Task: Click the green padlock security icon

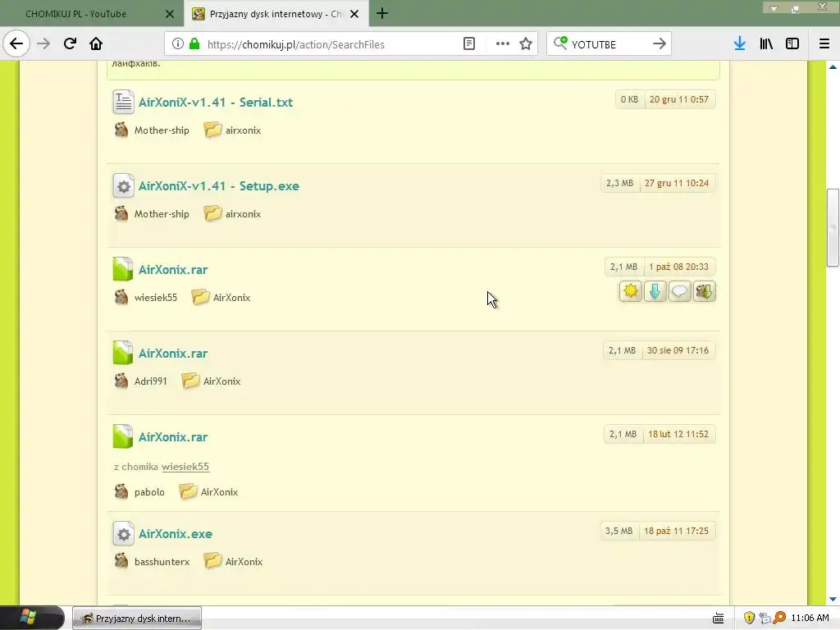Action: (x=194, y=44)
